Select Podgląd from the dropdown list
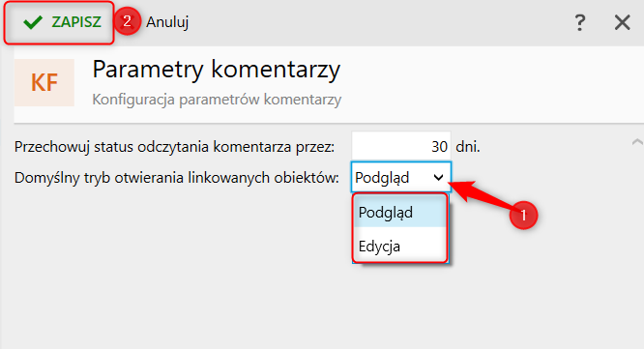Image resolution: width=644 pixels, height=349 pixels. (x=399, y=213)
